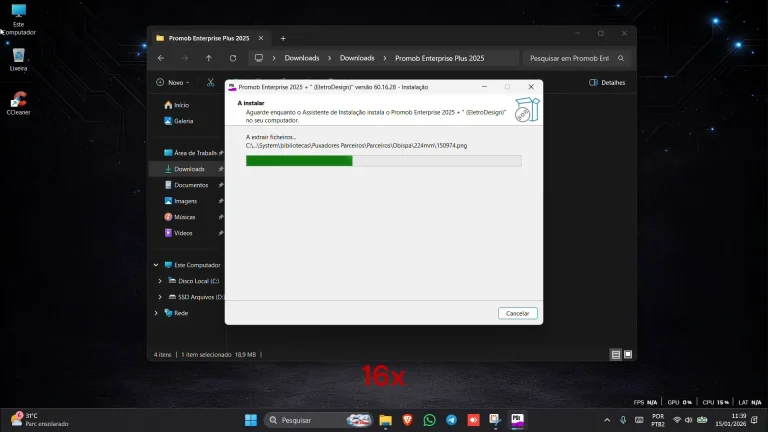Go back in File Explorer

pos(161,58)
